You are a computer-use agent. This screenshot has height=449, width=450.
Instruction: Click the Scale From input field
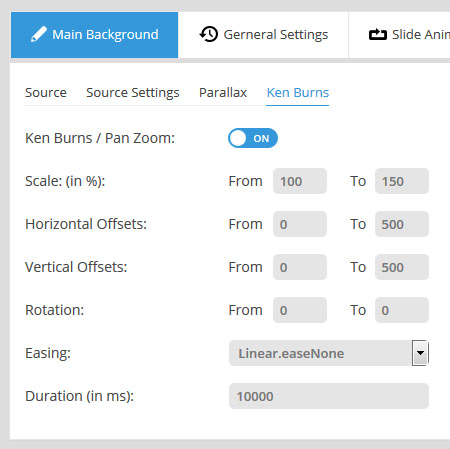[300, 181]
